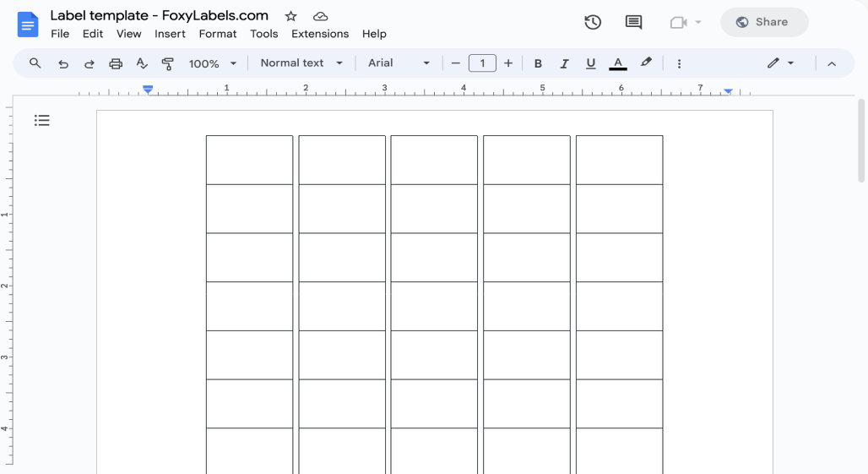
Task: Star the Label template document
Action: [290, 17]
